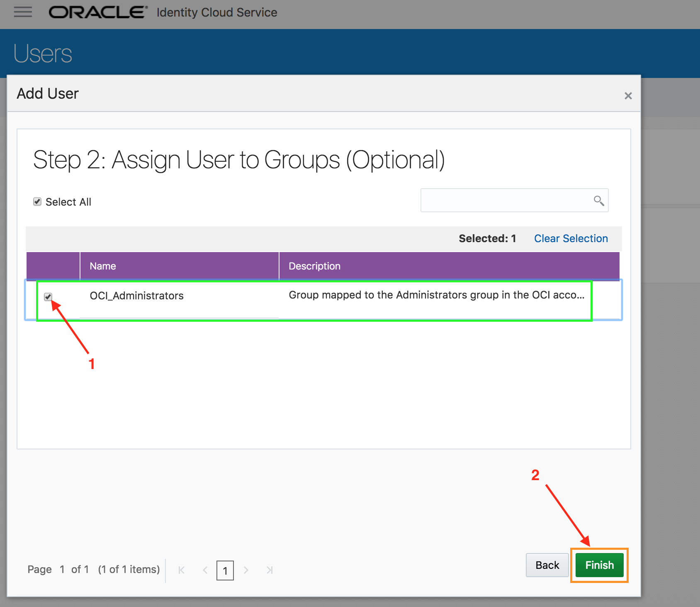Go to last page arrow
Screen dimensions: 700x607
pos(270,570)
